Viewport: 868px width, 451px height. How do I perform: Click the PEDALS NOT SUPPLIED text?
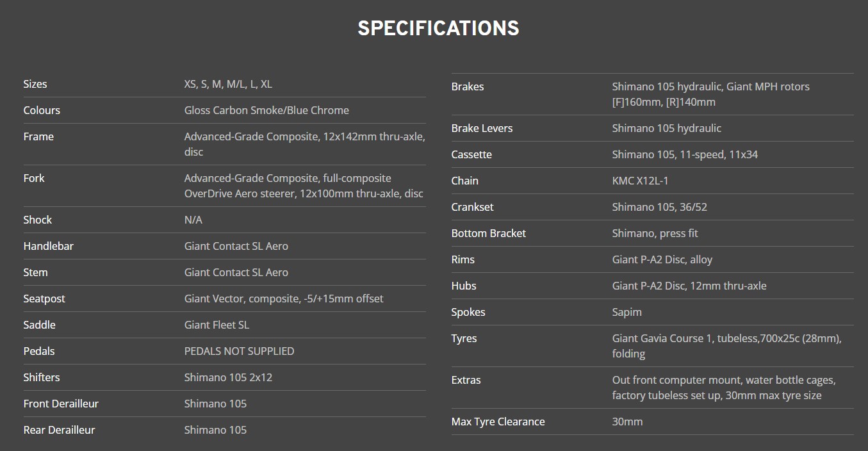(x=239, y=351)
